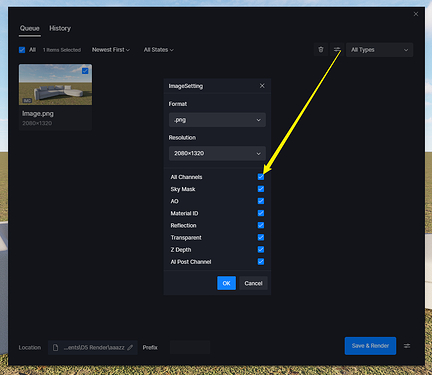Click the Location path field

pos(93,347)
